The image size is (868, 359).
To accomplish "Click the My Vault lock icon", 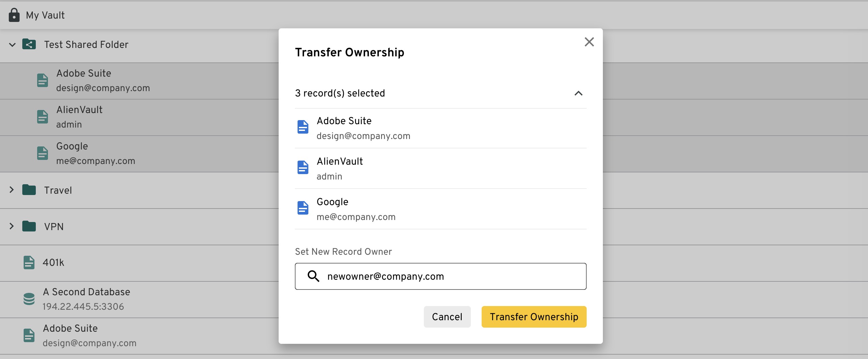I will [x=14, y=15].
